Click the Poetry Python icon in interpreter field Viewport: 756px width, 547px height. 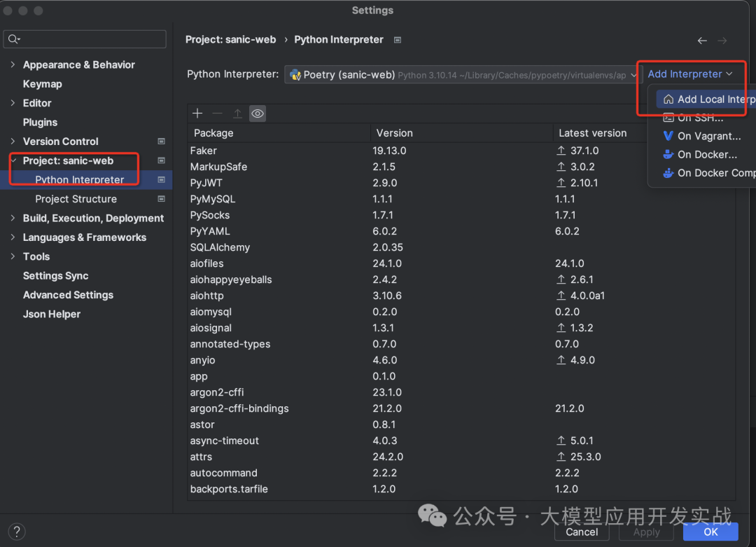(295, 75)
